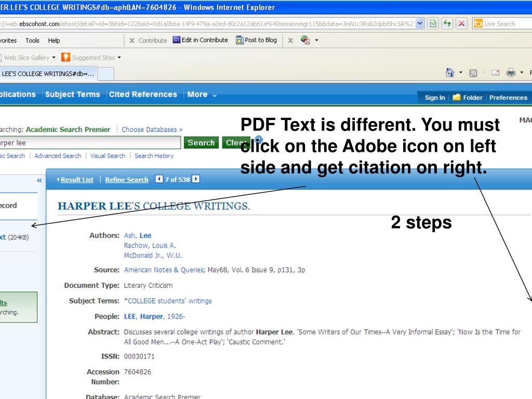Click the Home icon in command bar
This screenshot has height=399, width=532.
click(x=450, y=72)
